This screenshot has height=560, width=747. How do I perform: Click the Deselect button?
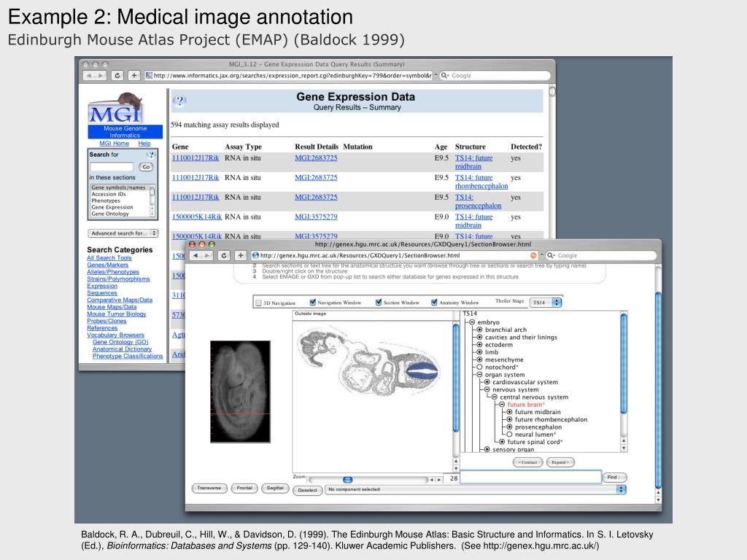coord(307,490)
